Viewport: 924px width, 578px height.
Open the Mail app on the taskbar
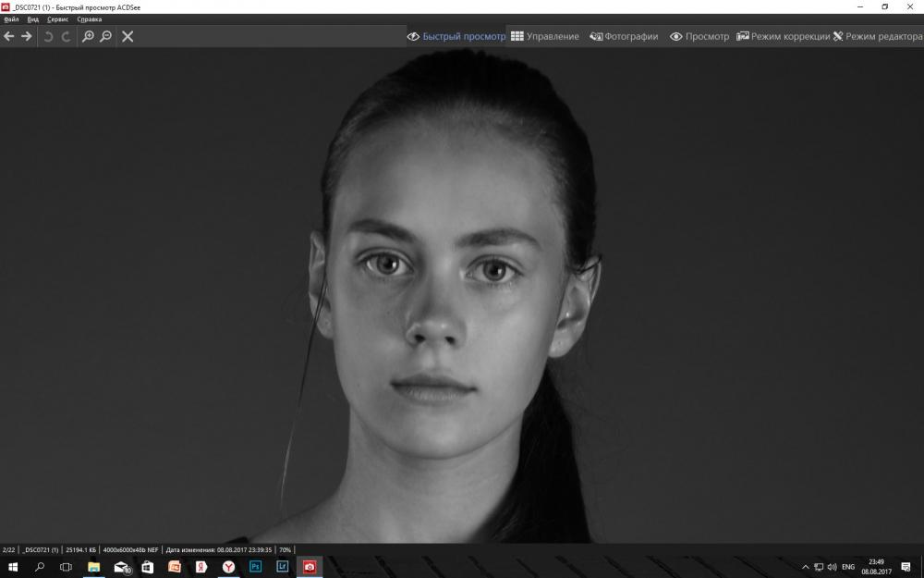point(121,568)
